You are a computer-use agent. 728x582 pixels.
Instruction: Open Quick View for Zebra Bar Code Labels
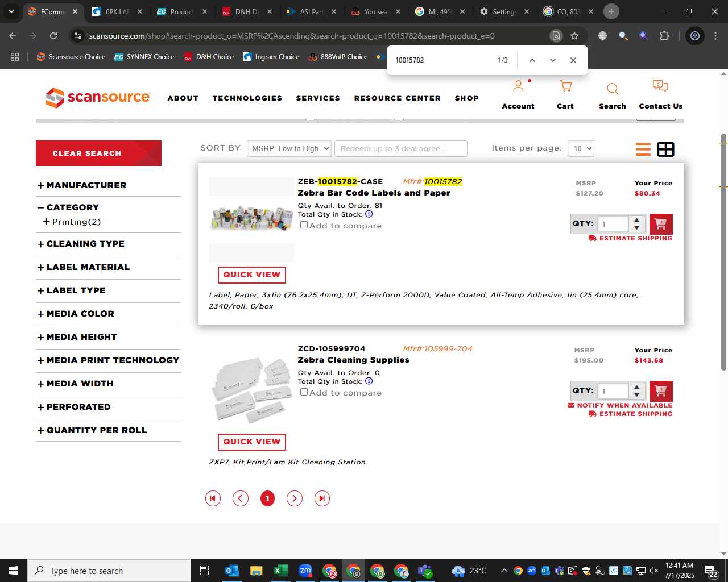coord(252,275)
